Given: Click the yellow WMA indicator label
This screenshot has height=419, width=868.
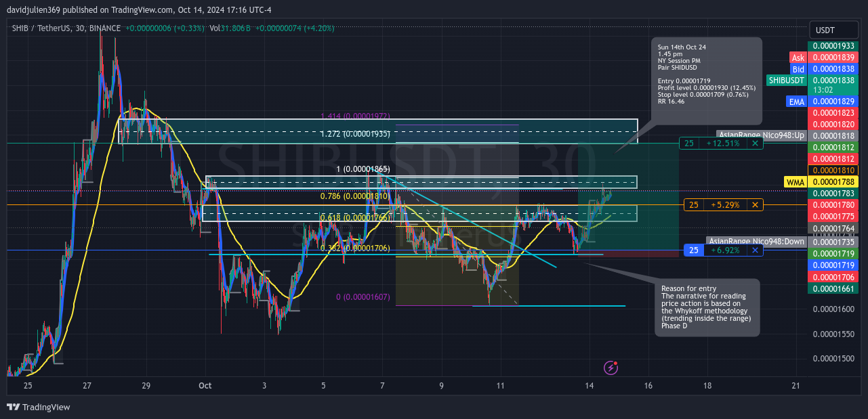Looking at the screenshot, I should 795,182.
